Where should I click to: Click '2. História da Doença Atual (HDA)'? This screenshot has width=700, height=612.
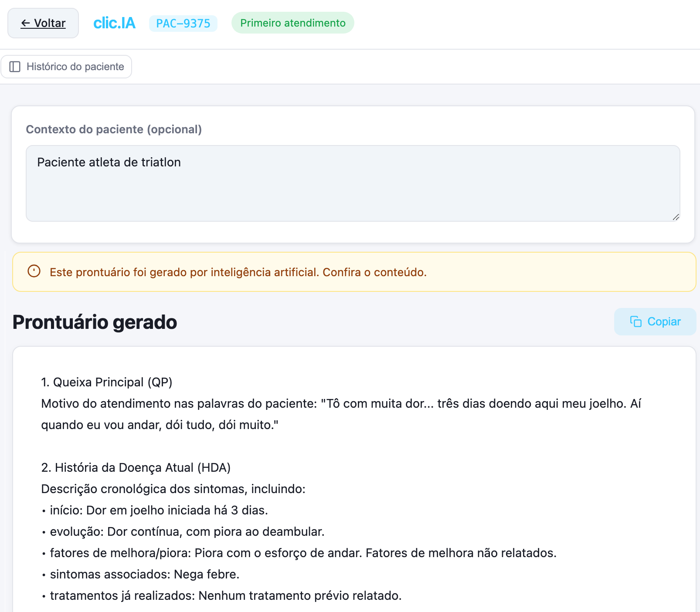pos(136,467)
